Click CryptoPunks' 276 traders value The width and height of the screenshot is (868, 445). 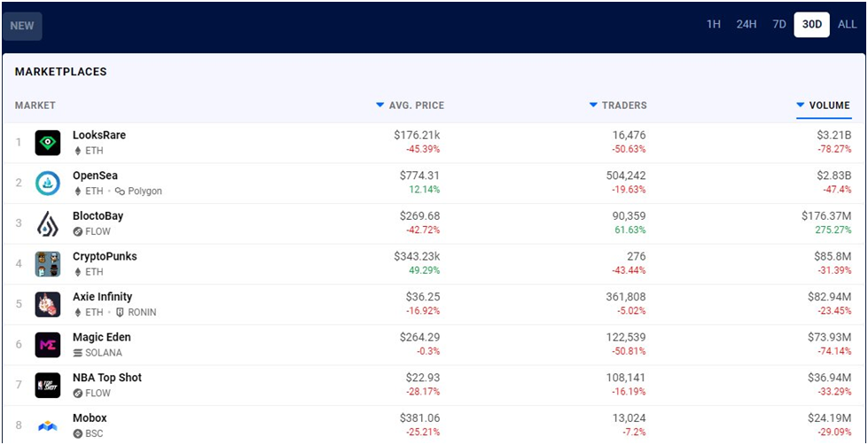click(x=636, y=257)
